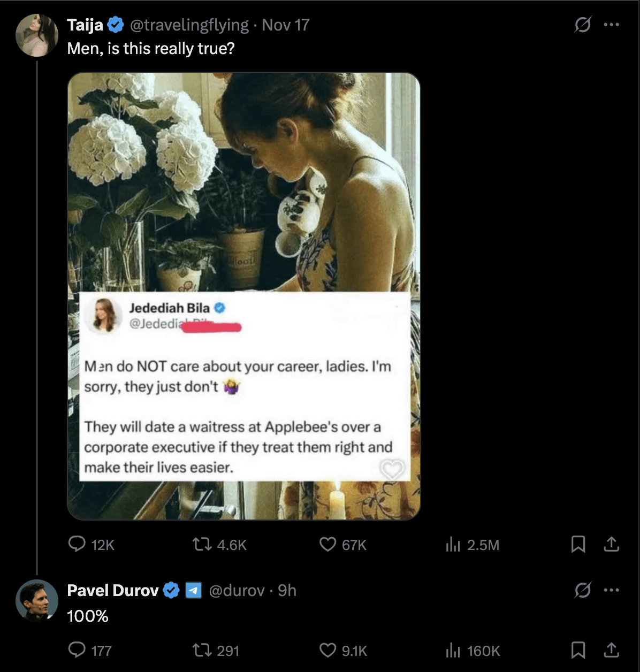640x672 pixels.
Task: Like Pavel Durov's reply
Action: (327, 650)
